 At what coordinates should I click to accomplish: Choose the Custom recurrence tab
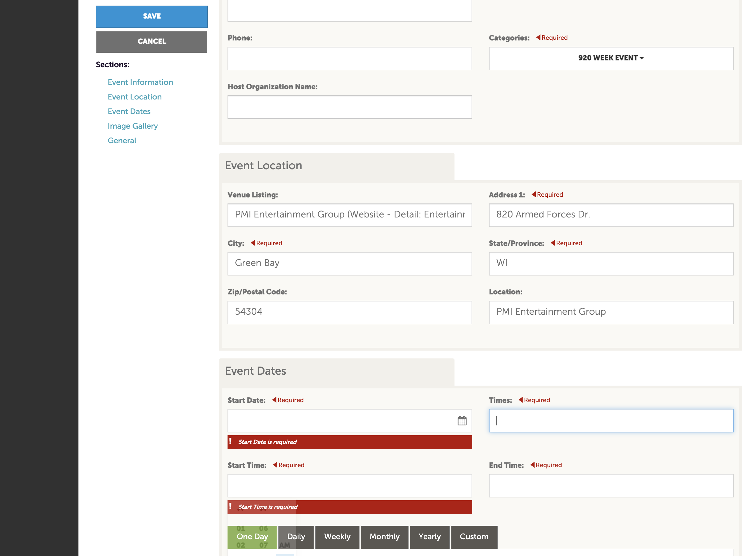(x=474, y=537)
